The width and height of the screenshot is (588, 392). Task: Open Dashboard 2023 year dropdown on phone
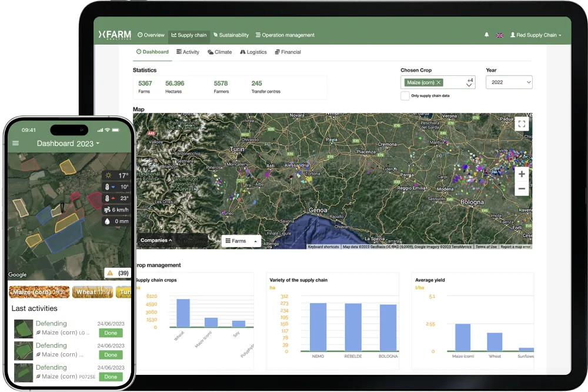(68, 144)
